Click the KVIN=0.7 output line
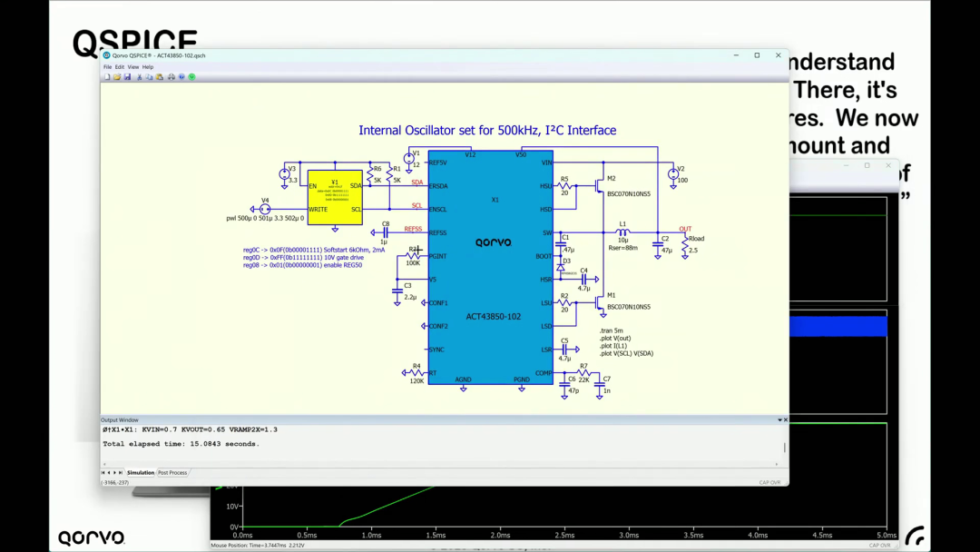This screenshot has height=552, width=980. 190,429
